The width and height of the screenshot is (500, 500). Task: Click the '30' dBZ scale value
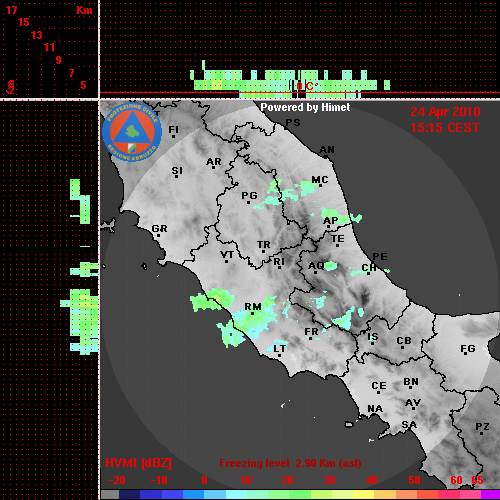[329, 480]
